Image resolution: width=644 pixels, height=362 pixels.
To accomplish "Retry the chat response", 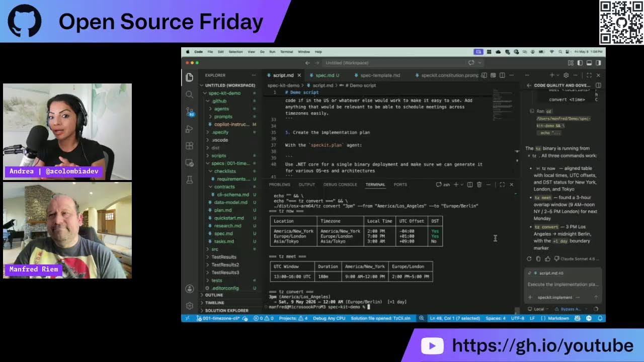I will pos(529,259).
